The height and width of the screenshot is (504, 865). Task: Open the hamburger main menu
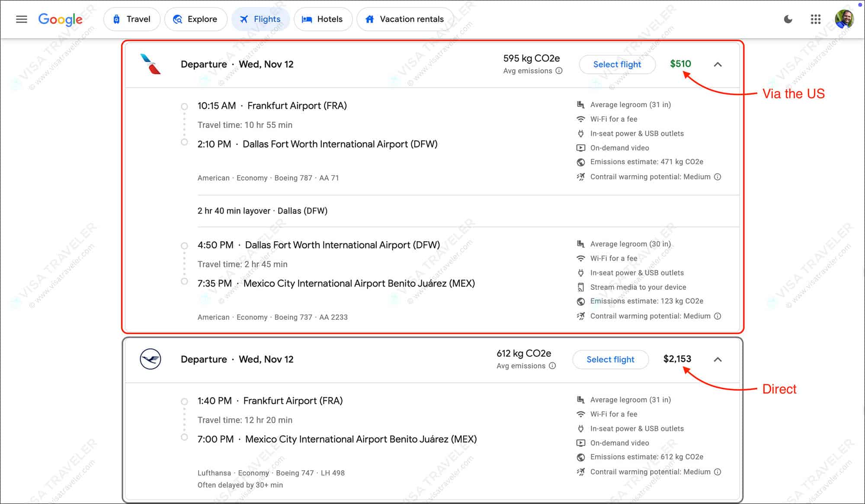click(21, 19)
